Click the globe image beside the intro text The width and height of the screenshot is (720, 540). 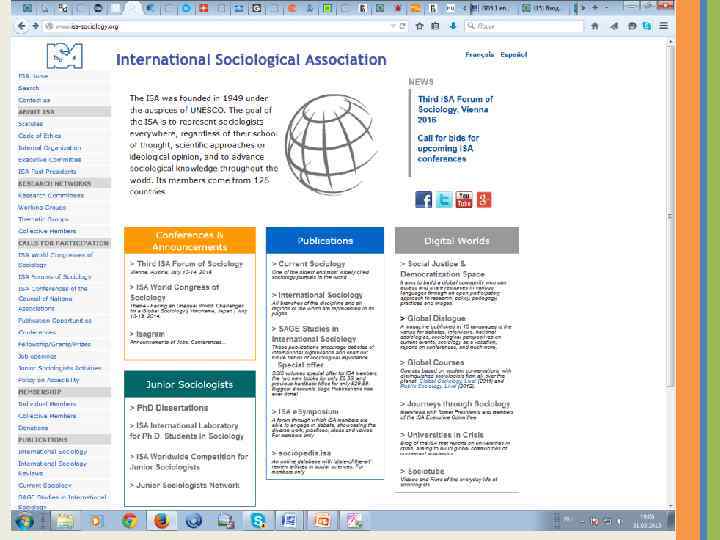331,144
